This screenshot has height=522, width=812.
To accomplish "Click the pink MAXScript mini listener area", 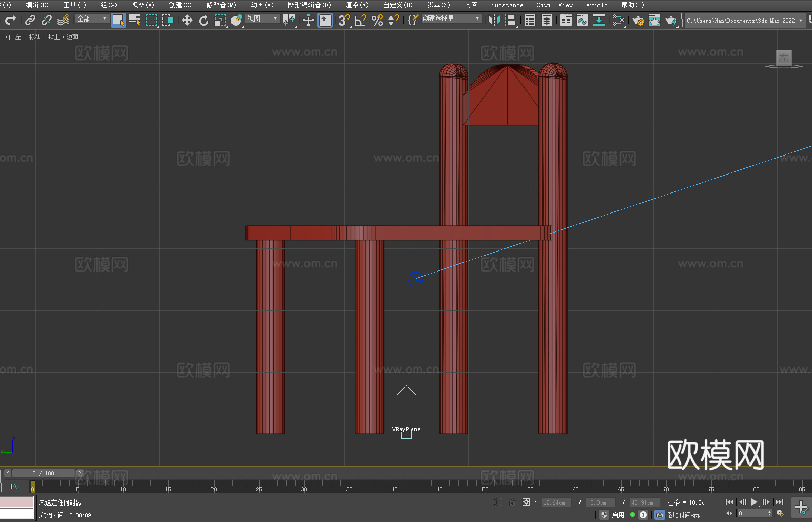I will (16, 501).
